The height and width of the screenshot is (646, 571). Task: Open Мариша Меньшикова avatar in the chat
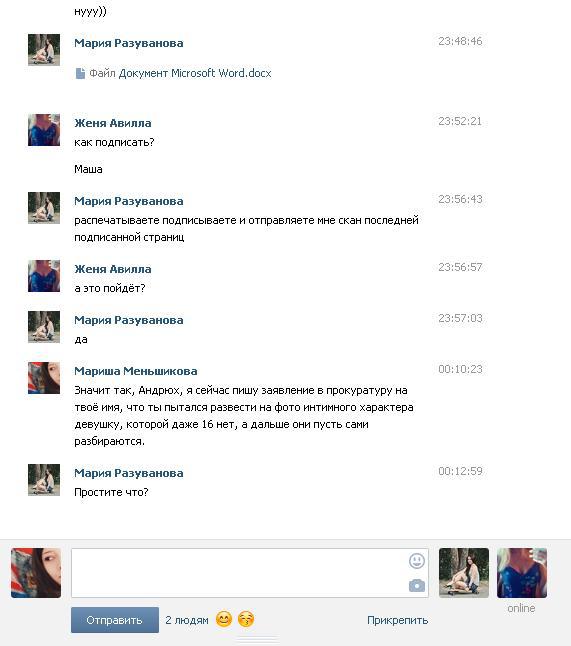[44, 378]
